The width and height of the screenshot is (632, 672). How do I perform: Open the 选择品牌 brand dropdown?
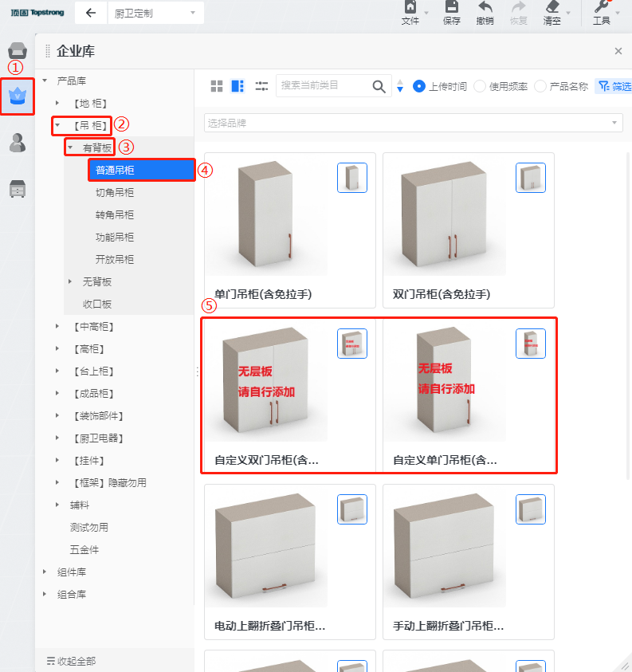click(x=414, y=123)
